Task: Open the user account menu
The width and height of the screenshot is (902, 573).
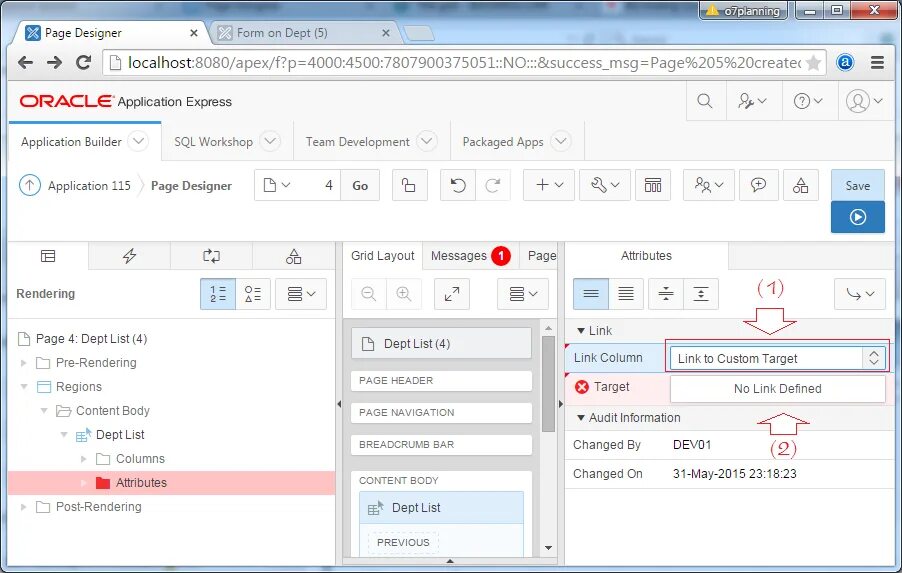Action: pos(863,101)
